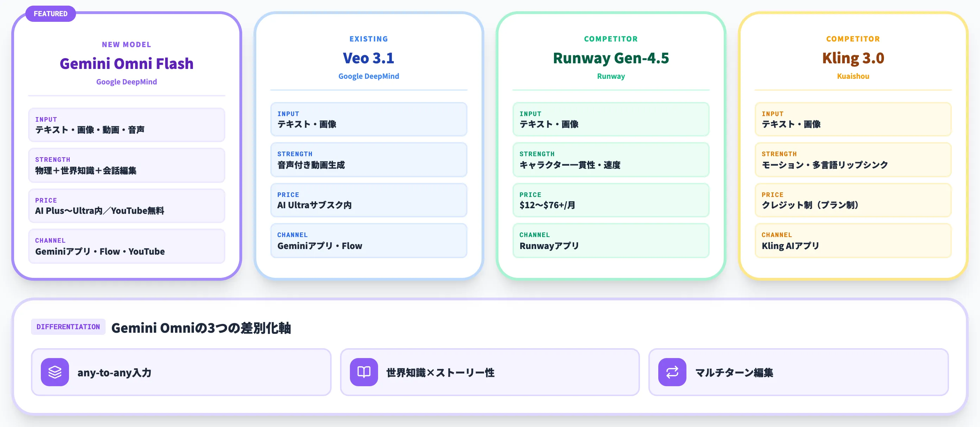
Task: Click heading Gemini Omniの3つの差別化軸
Action: [201, 327]
